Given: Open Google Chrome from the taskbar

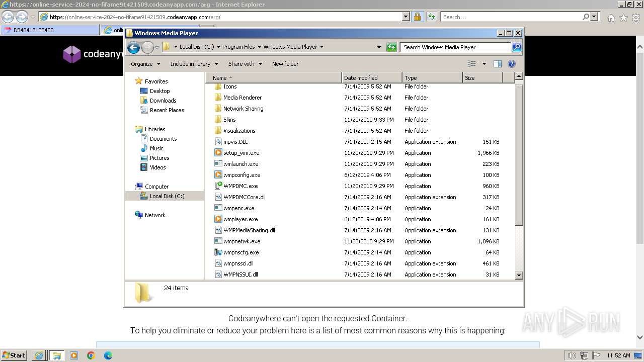Looking at the screenshot, I should tap(91, 355).
